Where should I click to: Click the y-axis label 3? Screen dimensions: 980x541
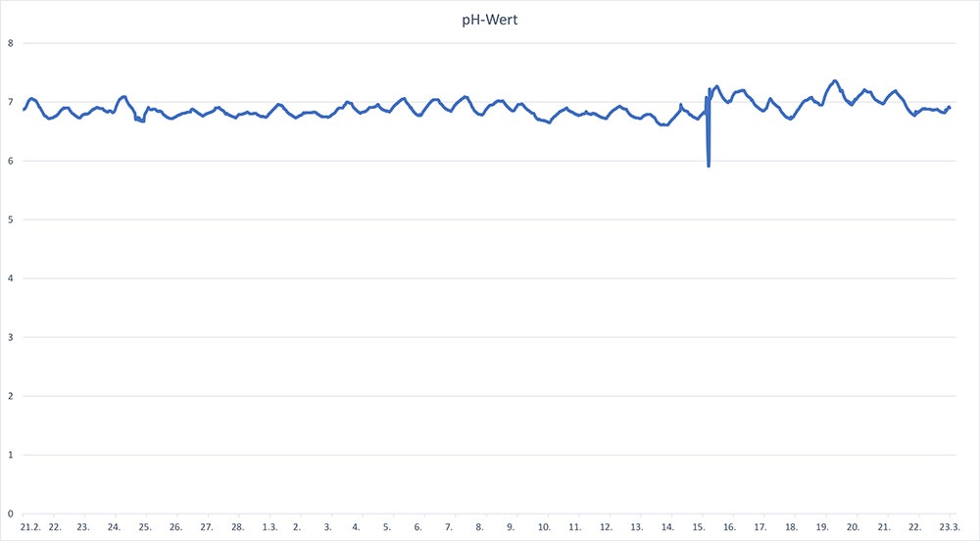click(x=10, y=337)
